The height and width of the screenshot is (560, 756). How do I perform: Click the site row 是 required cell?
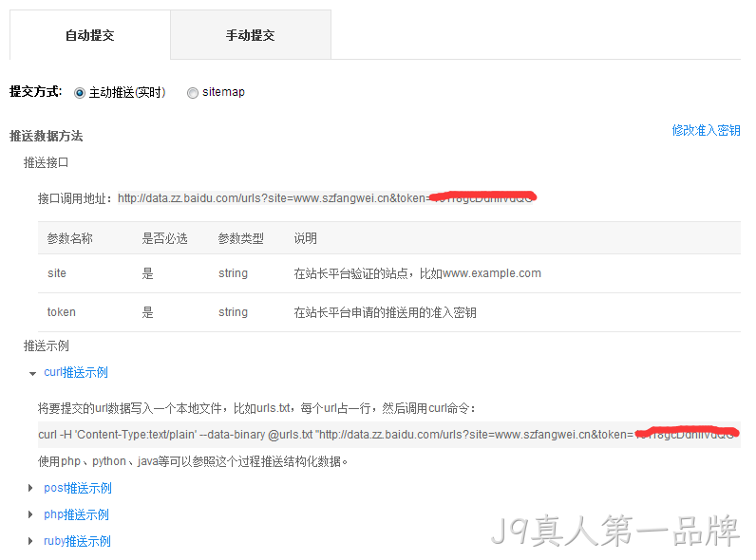147,273
